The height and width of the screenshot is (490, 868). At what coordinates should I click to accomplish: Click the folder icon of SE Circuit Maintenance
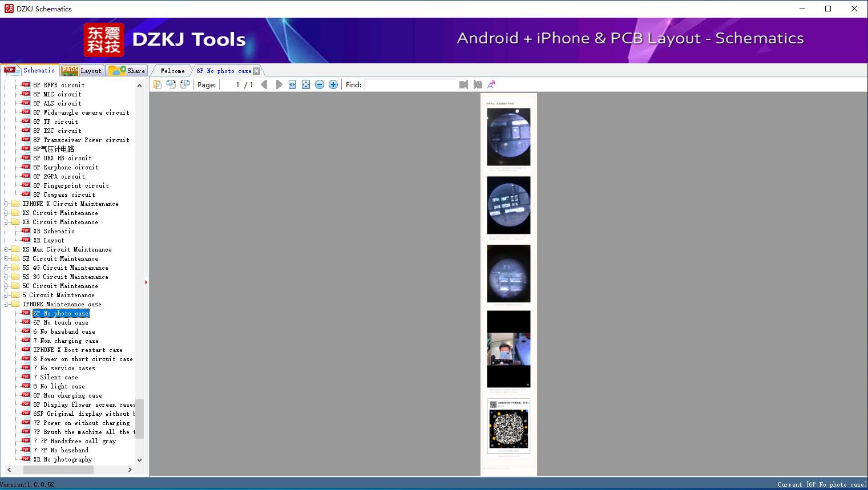(15, 258)
